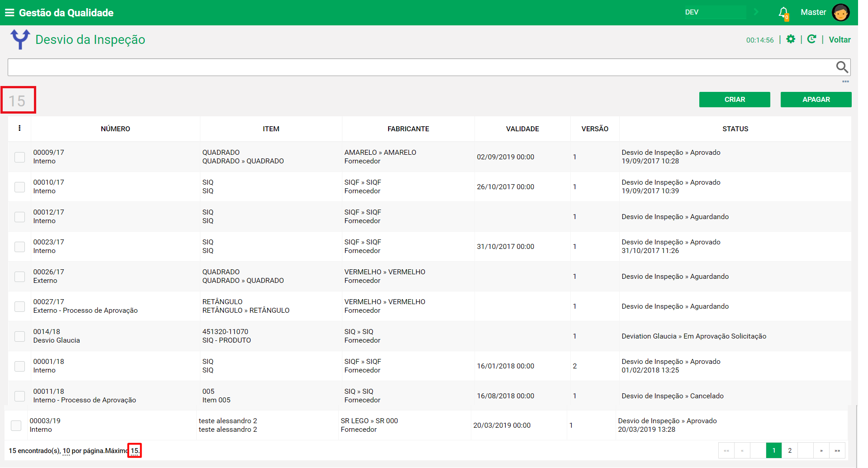This screenshot has height=468, width=868.
Task: Select checkbox for record 0014/18
Action: pyautogui.click(x=19, y=336)
